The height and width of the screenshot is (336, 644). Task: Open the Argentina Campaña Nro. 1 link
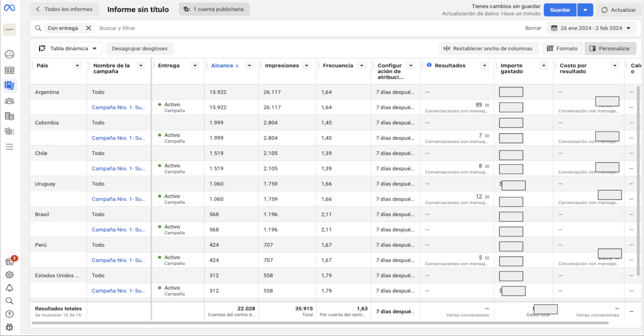point(118,107)
